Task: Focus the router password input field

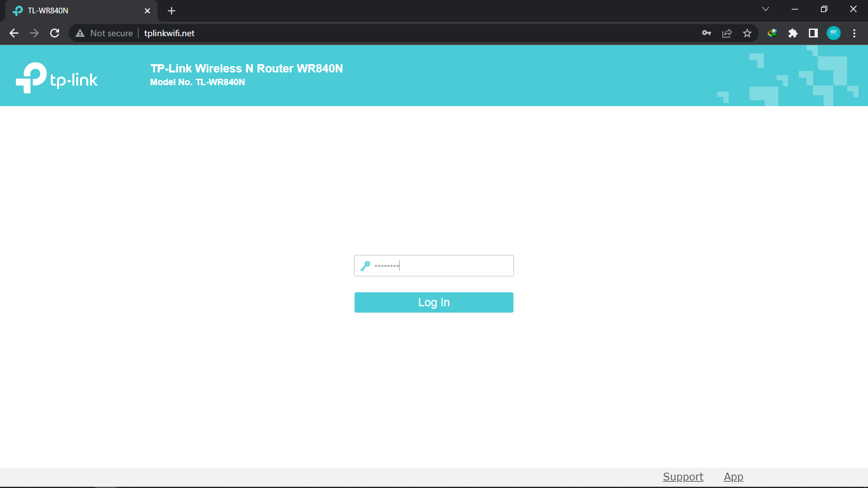Action: (434, 266)
